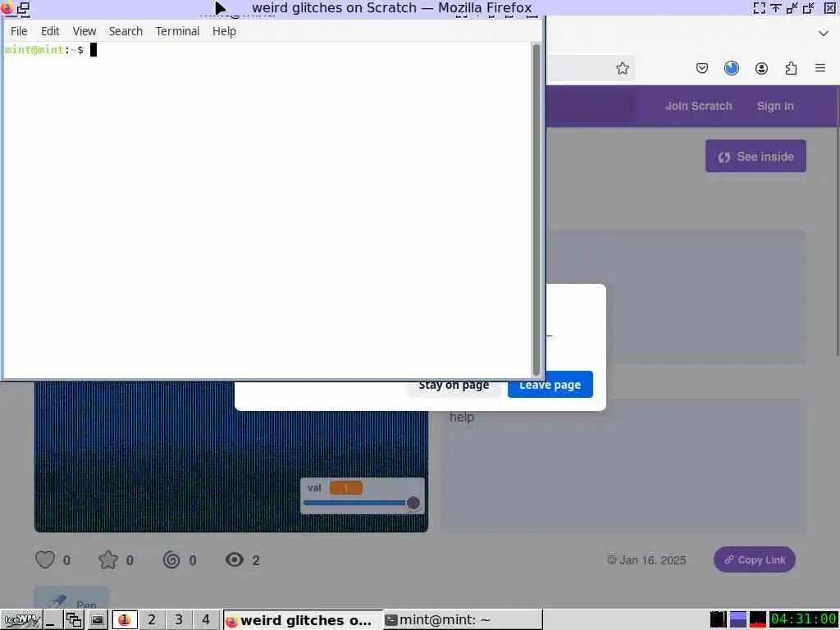Open the terminal View menu
This screenshot has width=840, height=630.
tap(84, 31)
